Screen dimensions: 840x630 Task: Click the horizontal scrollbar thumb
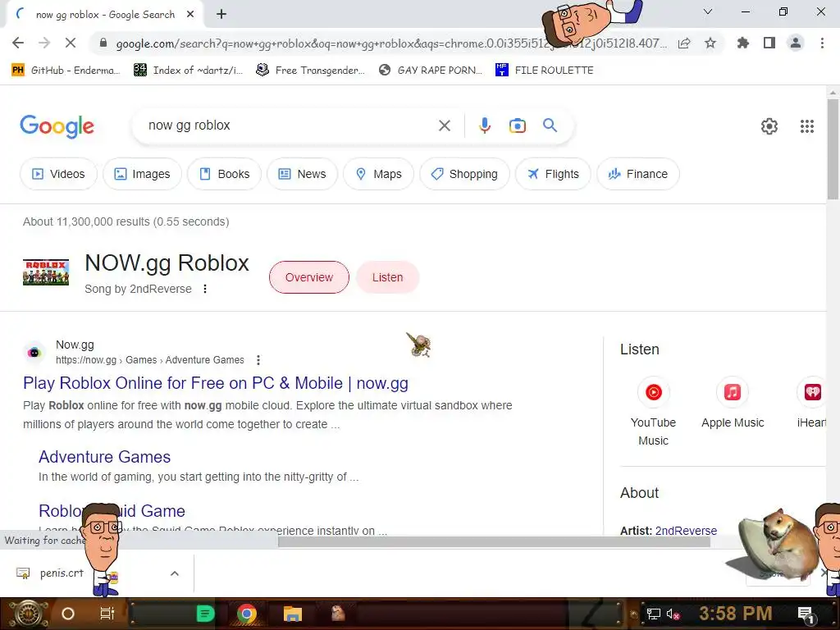[x=494, y=542]
